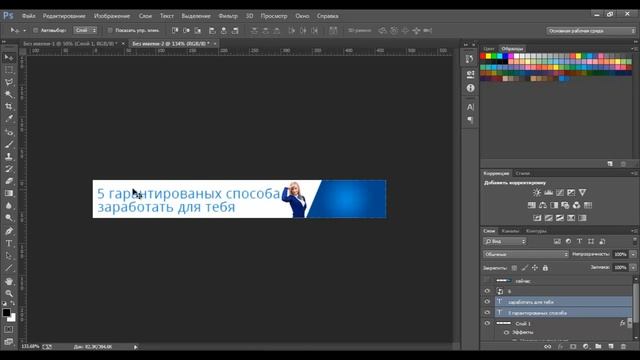Image resolution: width=640 pixels, height=360 pixels.
Task: Open the Изображение menu
Action: pyautogui.click(x=112, y=16)
